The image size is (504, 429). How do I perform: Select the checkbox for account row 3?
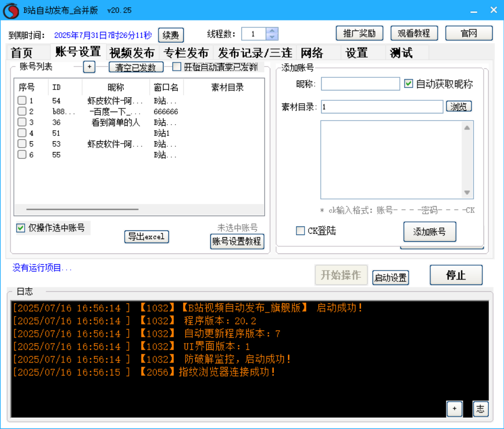coord(22,122)
